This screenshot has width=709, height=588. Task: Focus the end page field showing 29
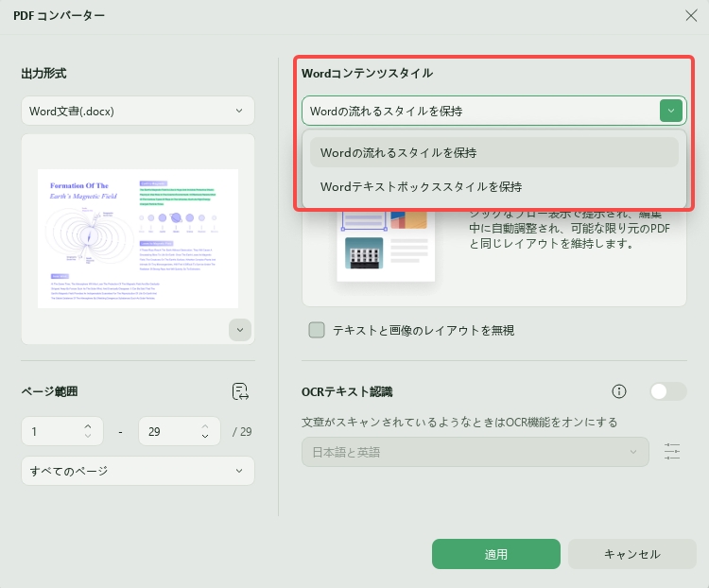coord(180,431)
